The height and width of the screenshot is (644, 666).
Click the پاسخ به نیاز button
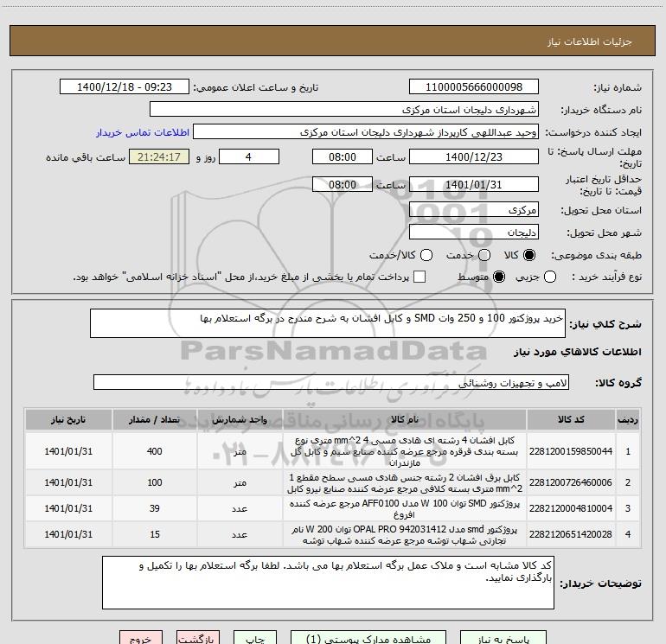(503, 638)
